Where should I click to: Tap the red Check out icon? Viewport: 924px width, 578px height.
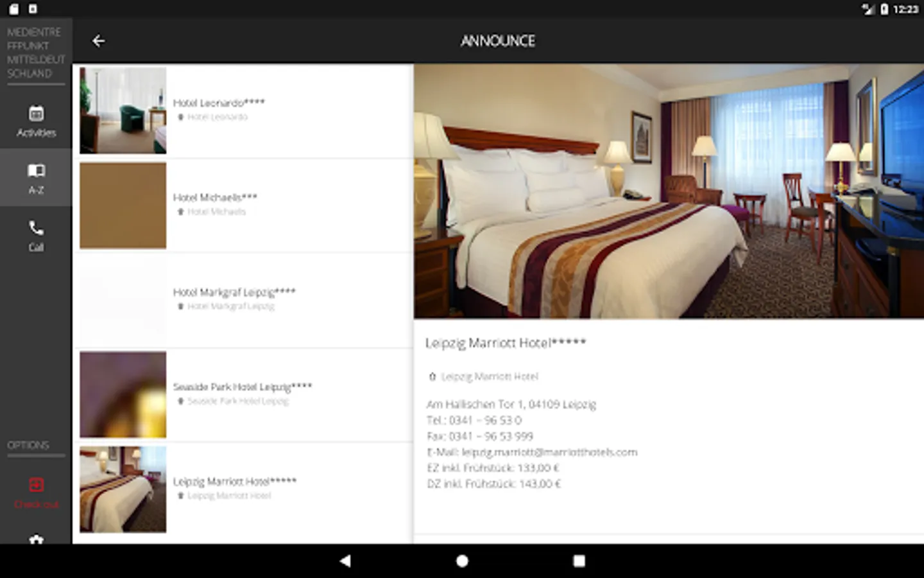(x=36, y=484)
